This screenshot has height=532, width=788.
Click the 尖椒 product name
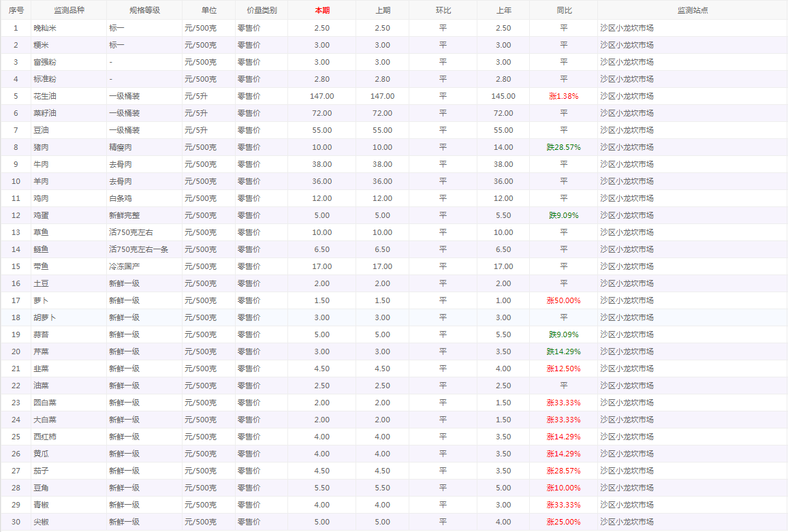tap(41, 522)
